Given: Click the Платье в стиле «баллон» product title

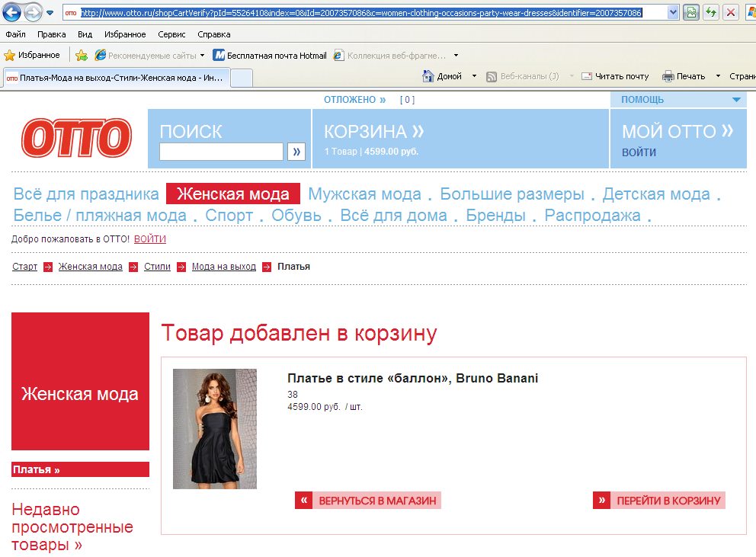Looking at the screenshot, I should 413,378.
